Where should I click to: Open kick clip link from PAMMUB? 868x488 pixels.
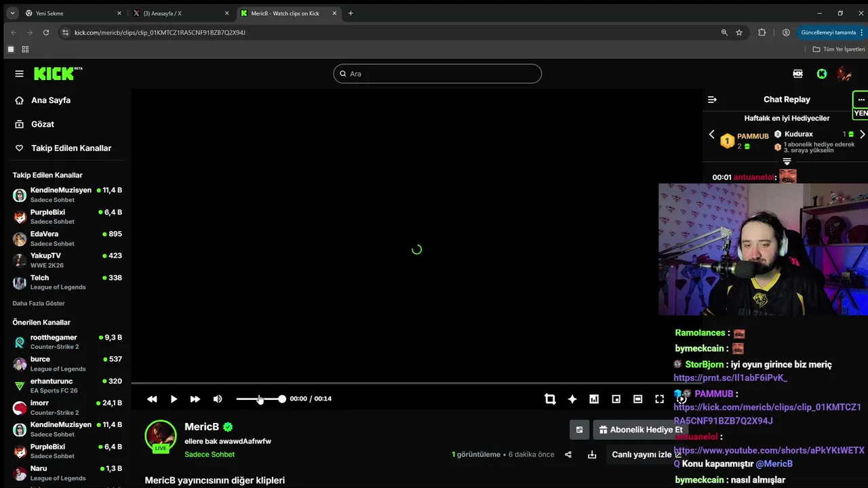click(767, 414)
